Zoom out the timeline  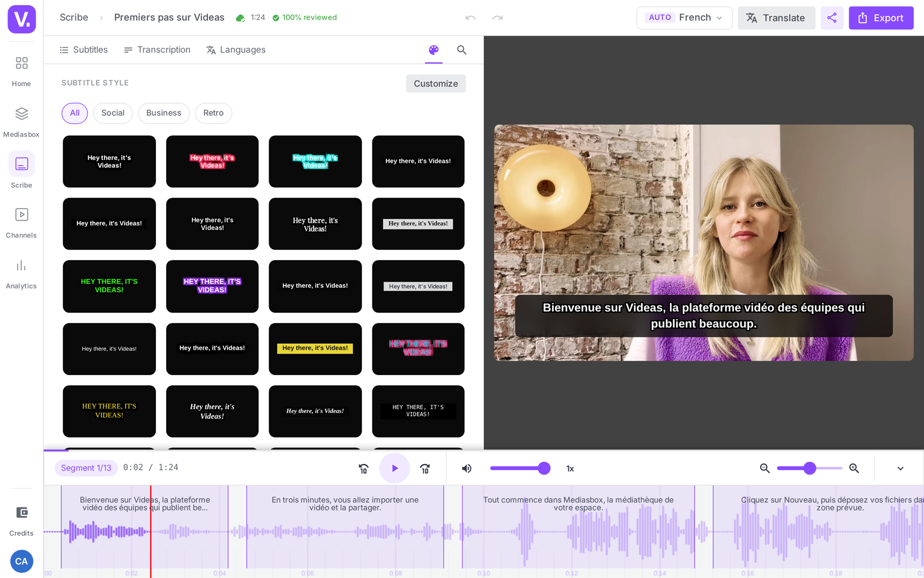click(x=765, y=468)
